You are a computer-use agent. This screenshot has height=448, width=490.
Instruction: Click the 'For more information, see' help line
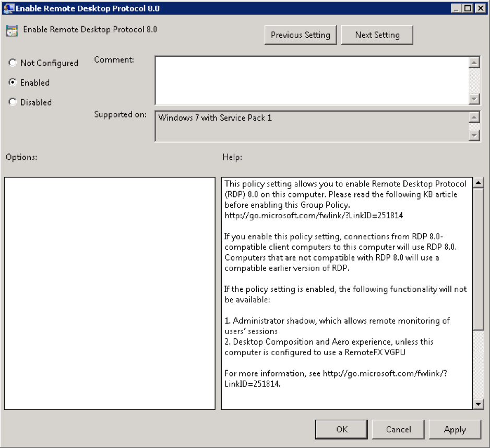tap(336, 378)
